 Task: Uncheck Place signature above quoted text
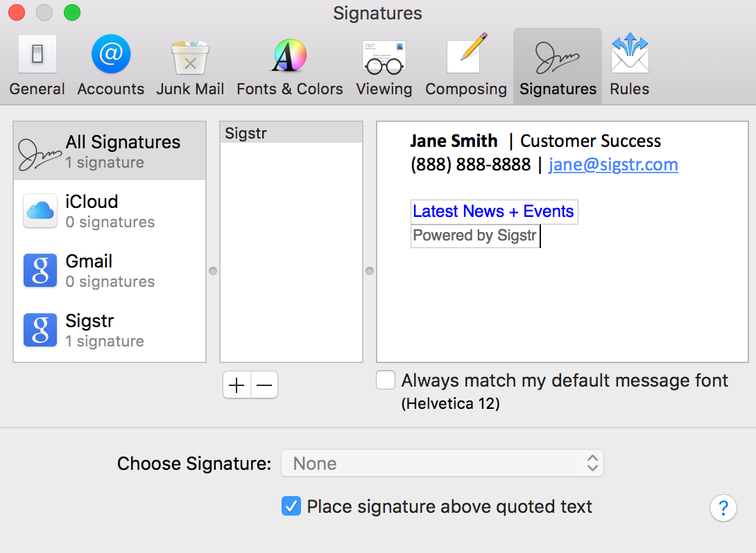pos(291,507)
